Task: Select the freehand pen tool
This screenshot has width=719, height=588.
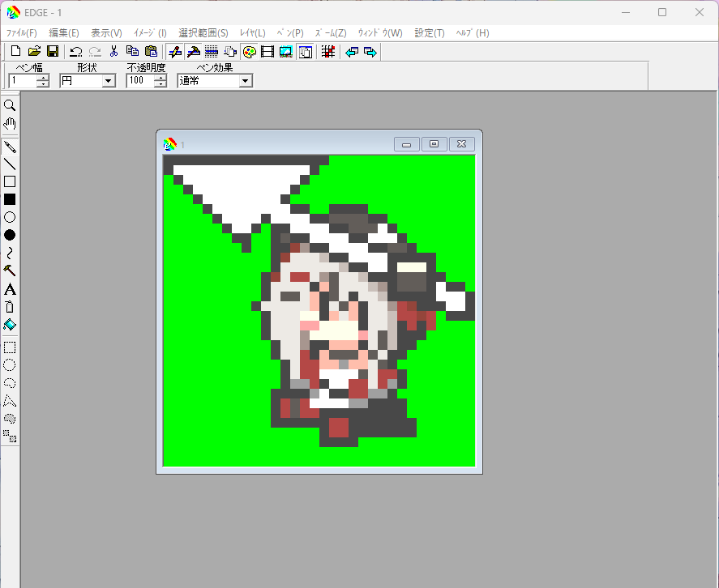Action: (10, 147)
